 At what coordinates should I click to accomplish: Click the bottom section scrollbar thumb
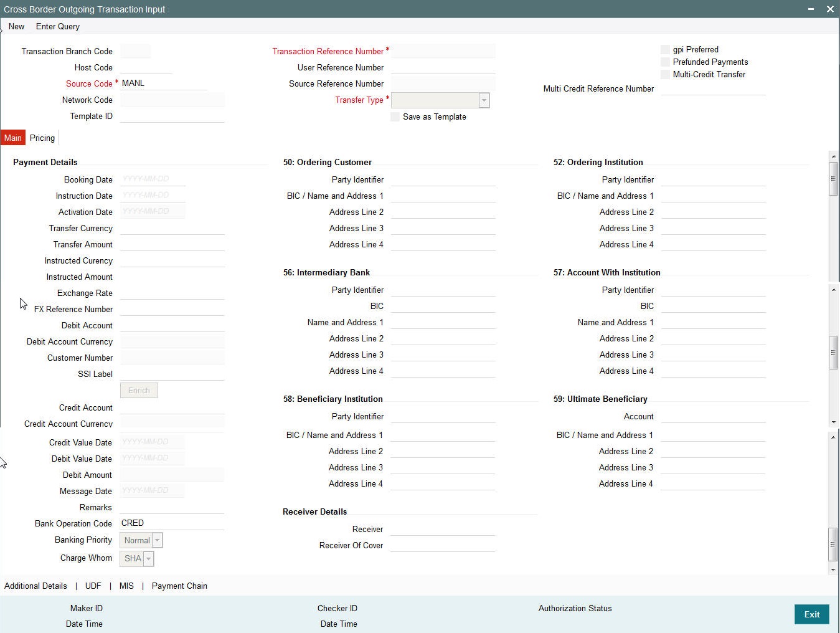[833, 545]
